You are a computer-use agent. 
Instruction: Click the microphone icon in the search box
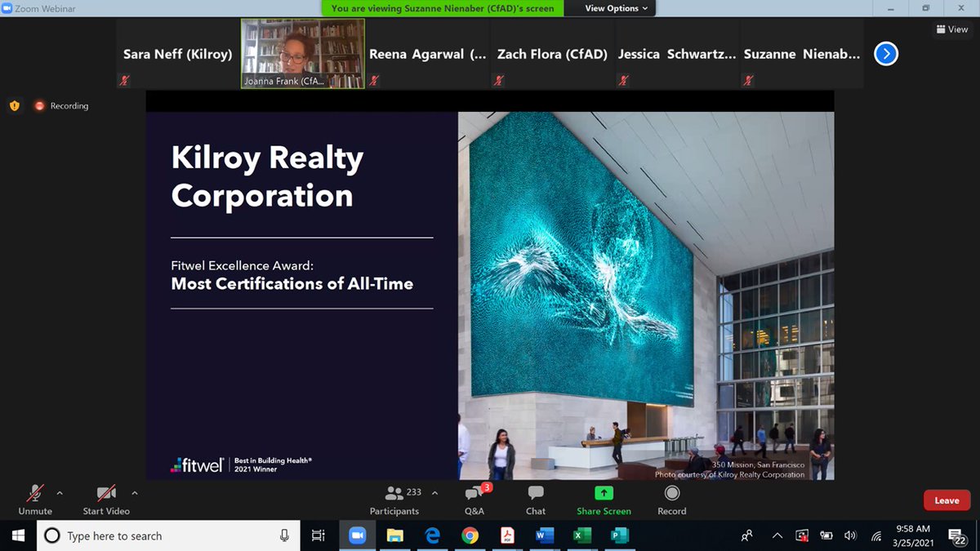[284, 535]
